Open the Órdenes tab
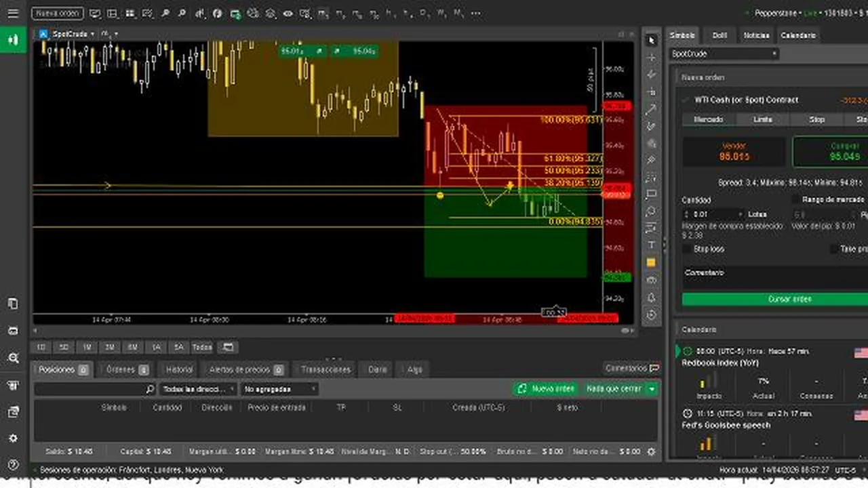 click(x=125, y=369)
